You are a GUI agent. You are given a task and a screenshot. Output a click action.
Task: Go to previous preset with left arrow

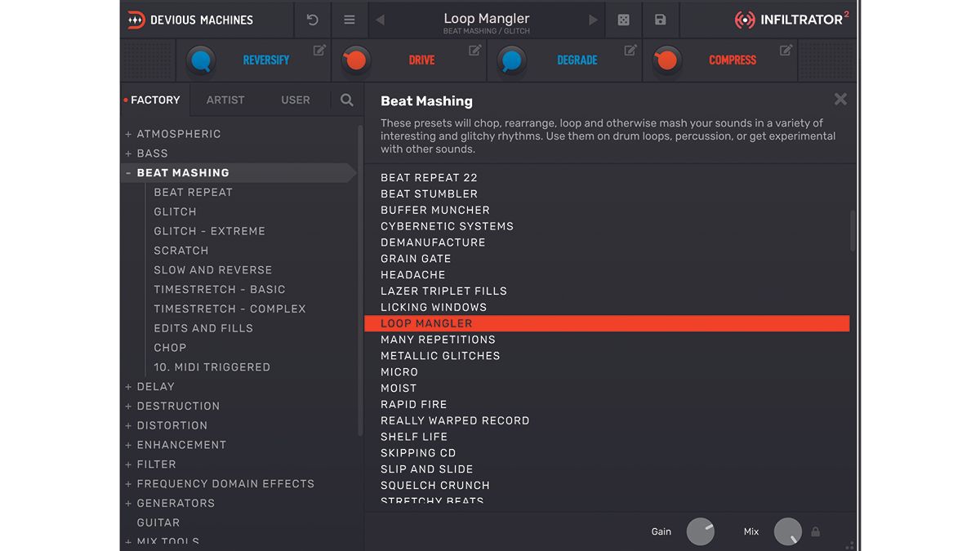coord(380,20)
